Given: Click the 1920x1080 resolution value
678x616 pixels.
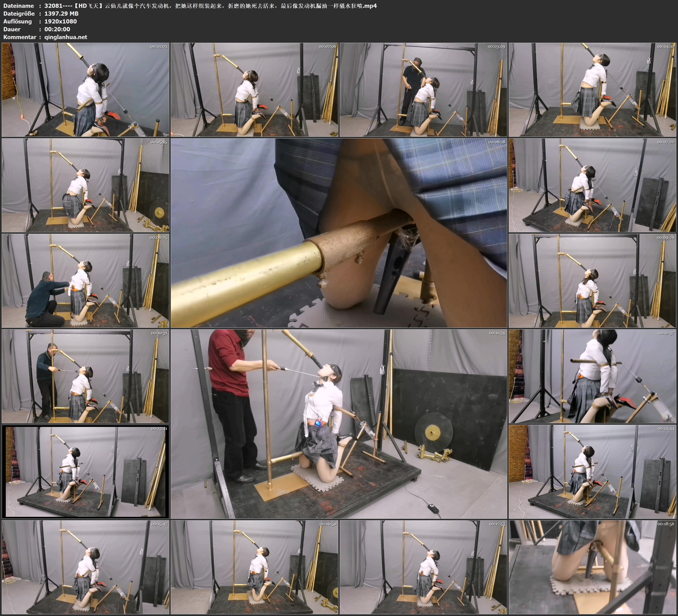Looking at the screenshot, I should click(61, 21).
